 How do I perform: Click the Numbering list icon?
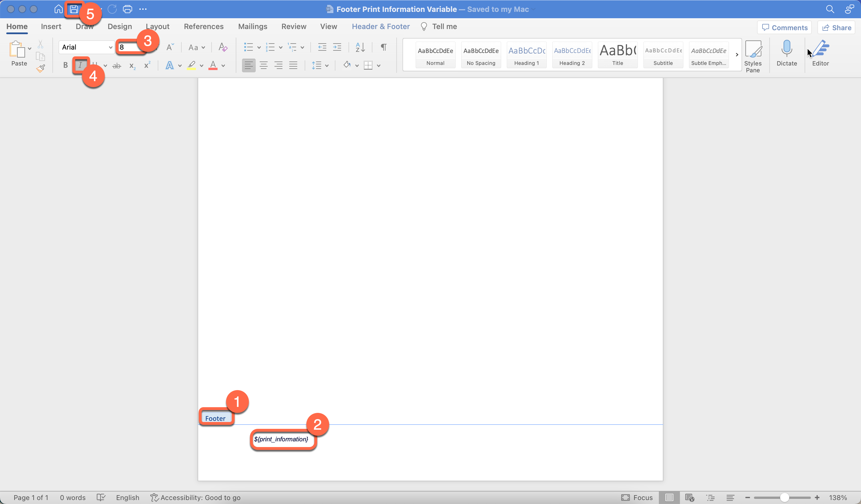(x=270, y=47)
